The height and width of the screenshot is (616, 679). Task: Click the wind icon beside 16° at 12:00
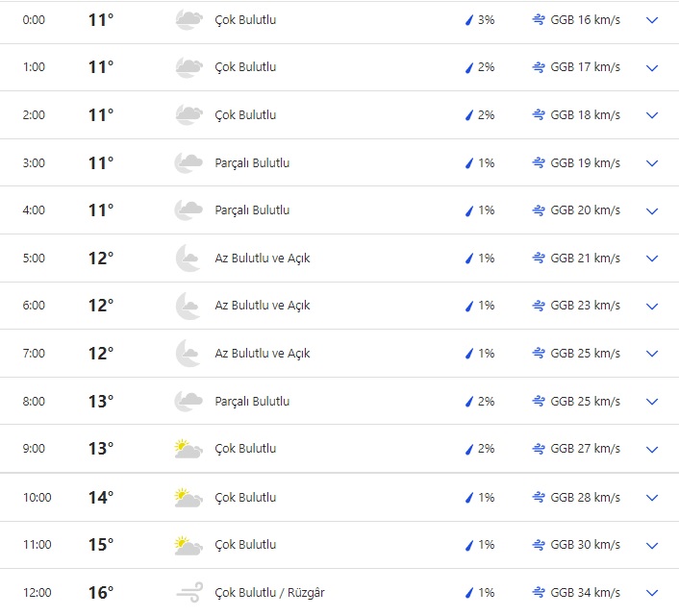[189, 592]
